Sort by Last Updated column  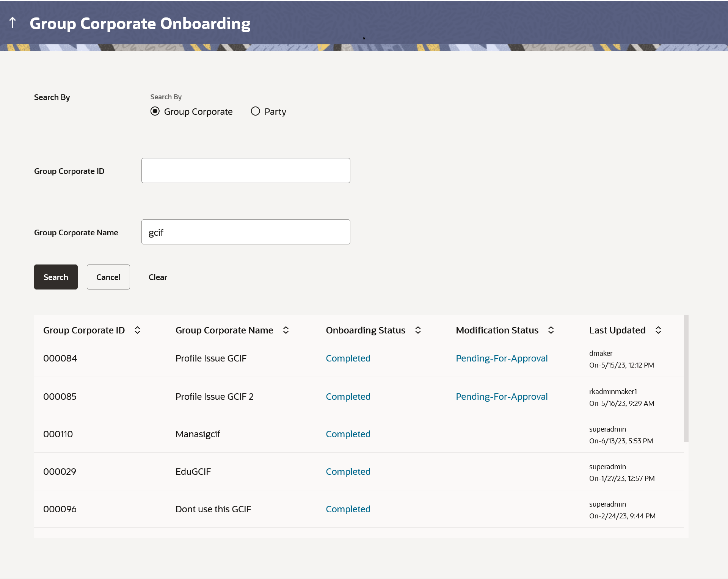[x=658, y=330]
